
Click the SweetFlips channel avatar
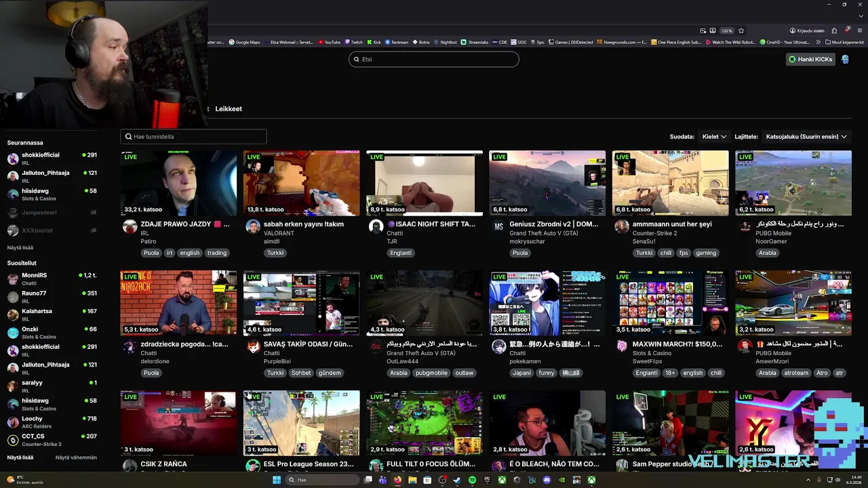click(622, 346)
